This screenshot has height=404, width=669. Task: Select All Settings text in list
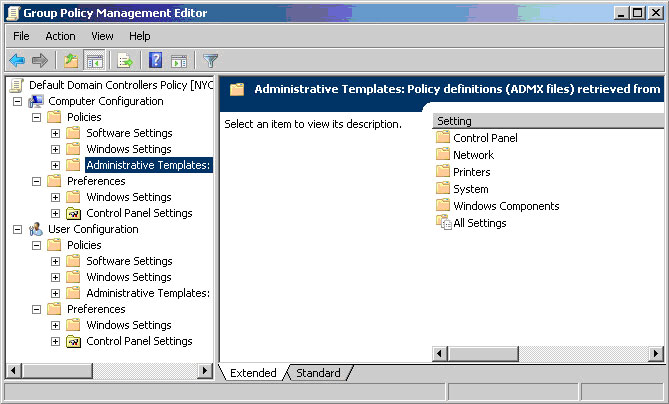pyautogui.click(x=480, y=223)
